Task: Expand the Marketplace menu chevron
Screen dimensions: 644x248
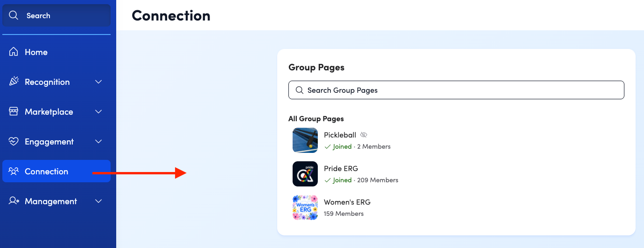Action: [98, 111]
